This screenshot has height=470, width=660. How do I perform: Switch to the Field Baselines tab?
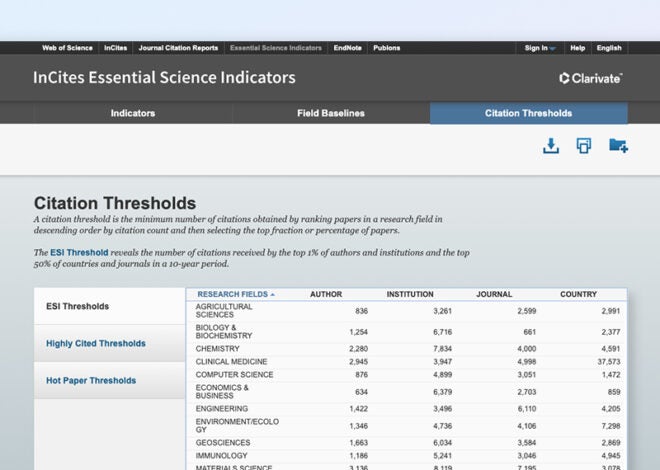point(331,113)
